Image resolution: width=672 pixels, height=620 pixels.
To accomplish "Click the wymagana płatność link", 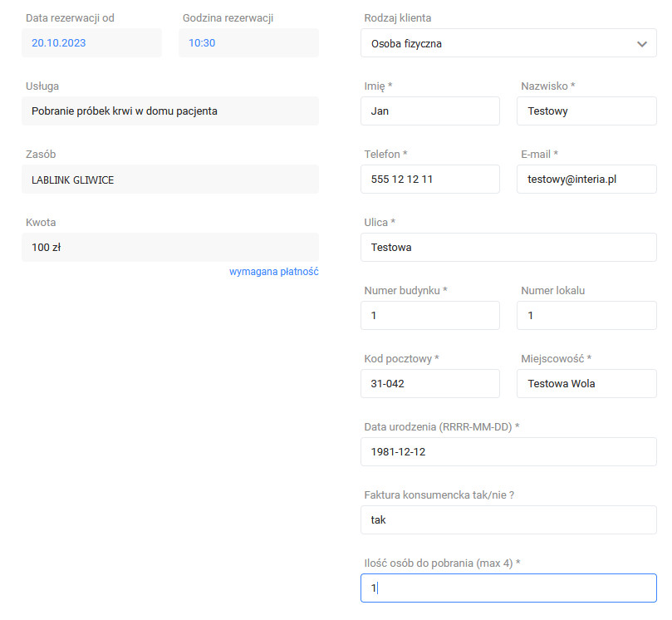I will tap(274, 272).
